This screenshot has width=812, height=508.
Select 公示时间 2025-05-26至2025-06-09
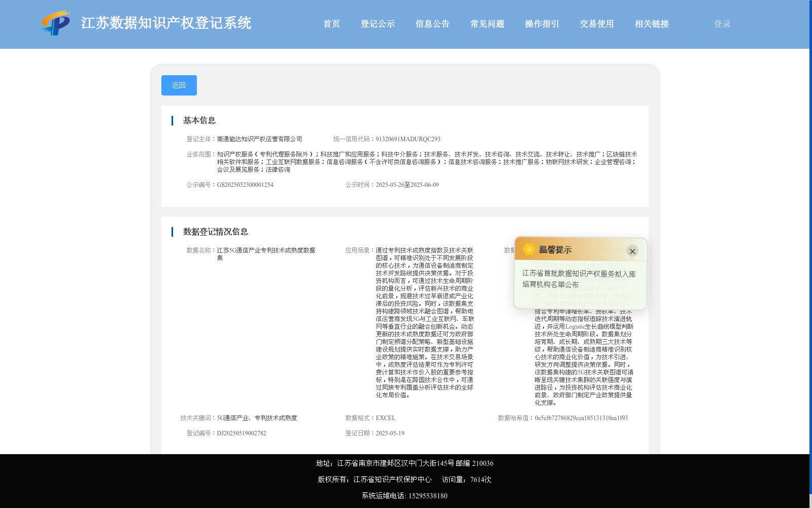(x=407, y=185)
